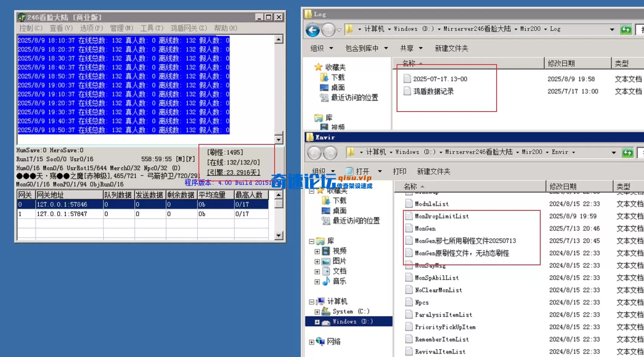This screenshot has height=357, width=644.
Task: Refresh the Envir folder view
Action: tap(628, 152)
